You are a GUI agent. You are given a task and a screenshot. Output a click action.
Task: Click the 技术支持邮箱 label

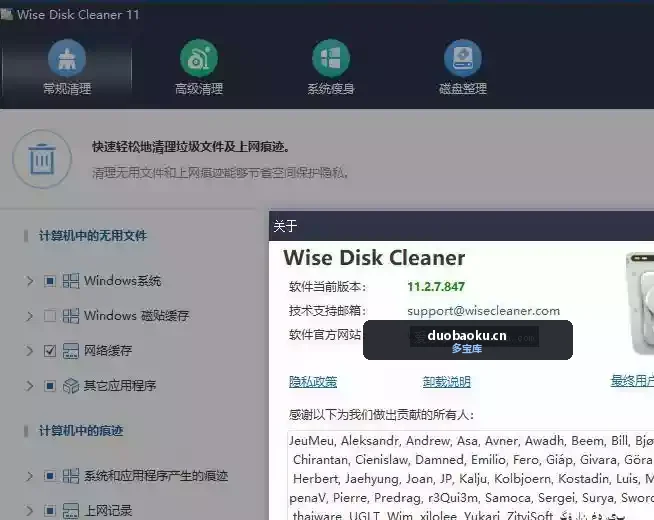[327, 311]
